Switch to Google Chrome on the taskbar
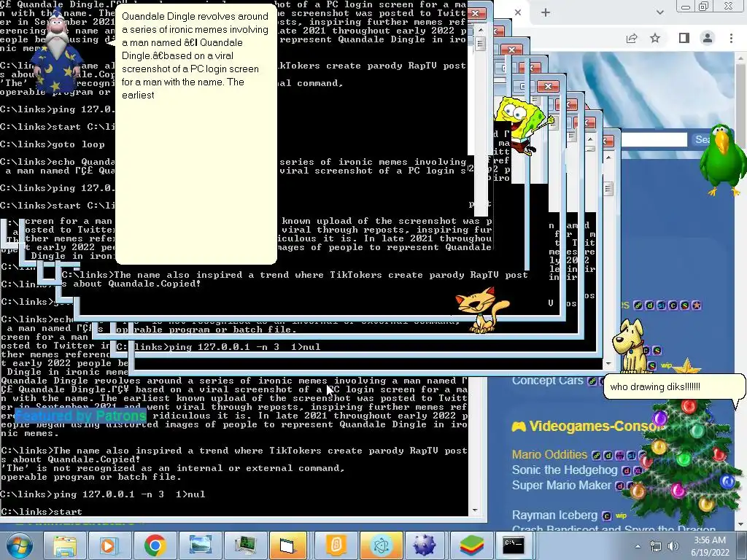747x560 pixels. 155,545
